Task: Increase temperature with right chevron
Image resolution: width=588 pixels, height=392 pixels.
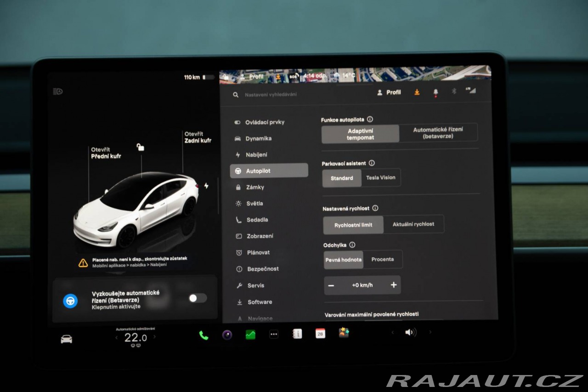Action: tap(154, 337)
